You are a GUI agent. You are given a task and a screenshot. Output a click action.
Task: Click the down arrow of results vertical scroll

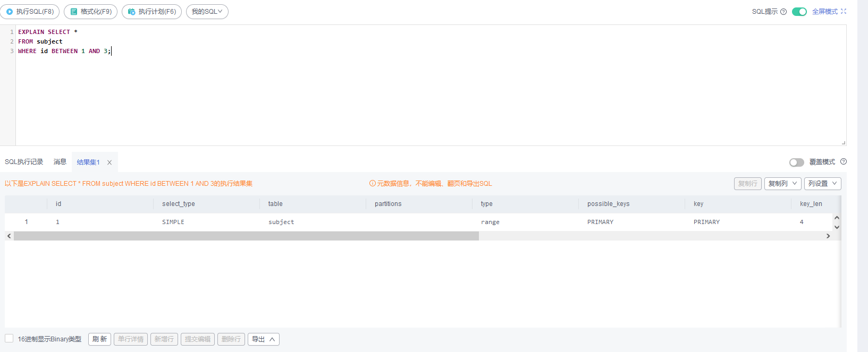click(837, 227)
